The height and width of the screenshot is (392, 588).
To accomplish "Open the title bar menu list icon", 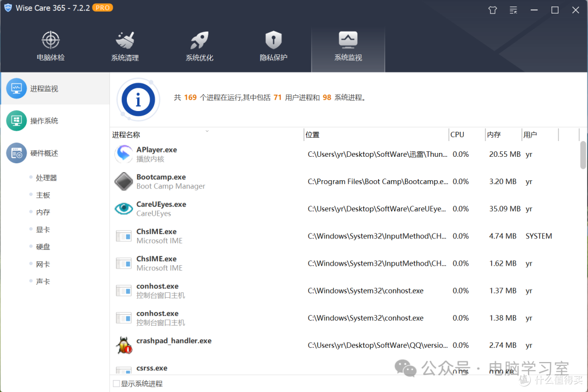I will [x=513, y=10].
